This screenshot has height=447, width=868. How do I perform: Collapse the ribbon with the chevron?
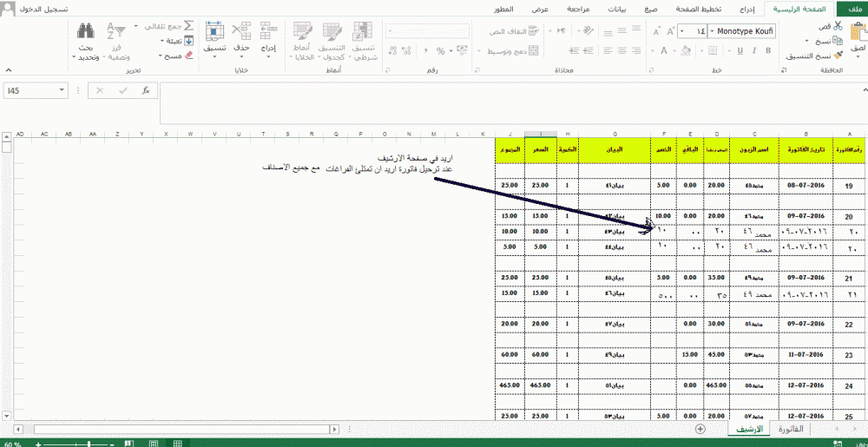point(9,70)
